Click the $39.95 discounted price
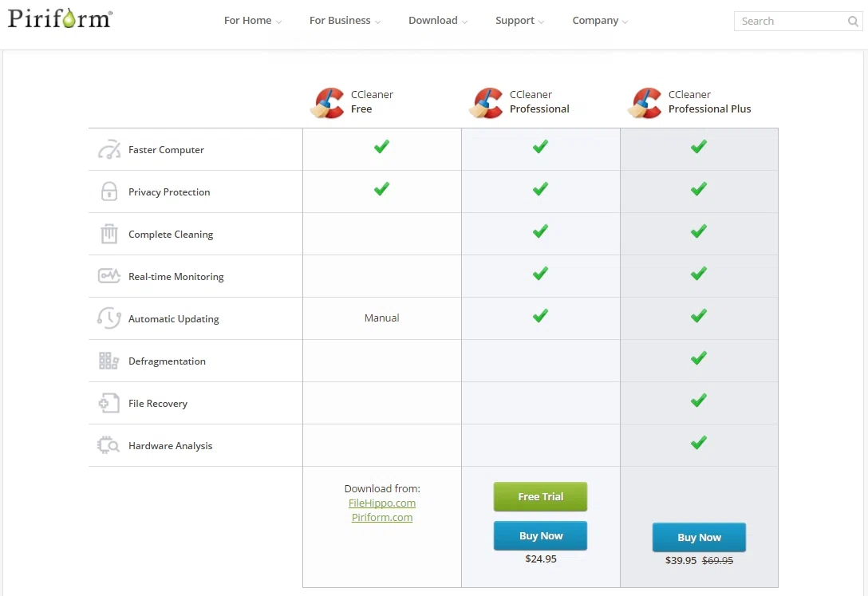The height and width of the screenshot is (596, 868). click(681, 561)
